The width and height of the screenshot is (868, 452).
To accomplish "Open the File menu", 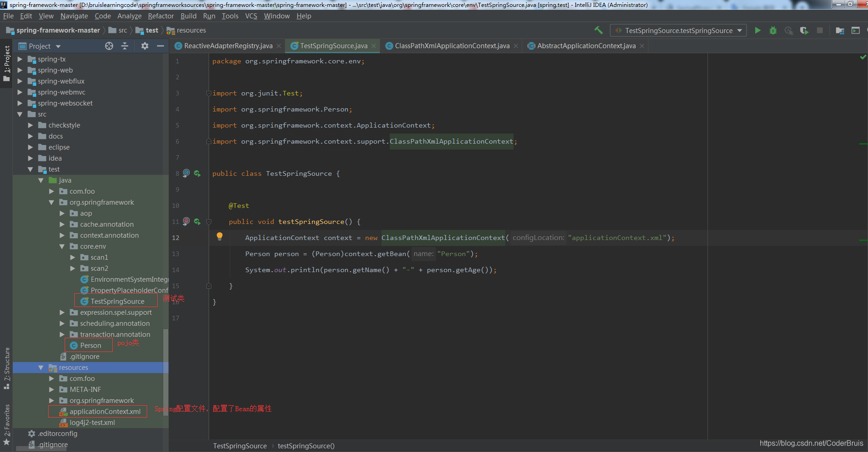I will 8,16.
